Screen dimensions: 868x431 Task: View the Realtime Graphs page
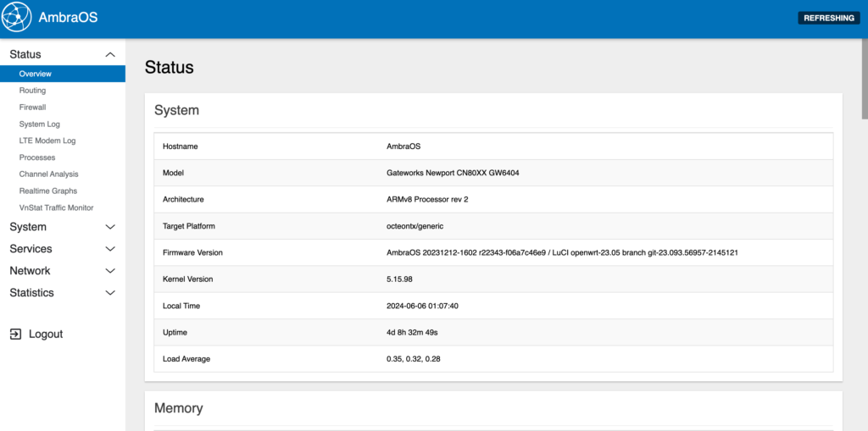[x=48, y=191]
